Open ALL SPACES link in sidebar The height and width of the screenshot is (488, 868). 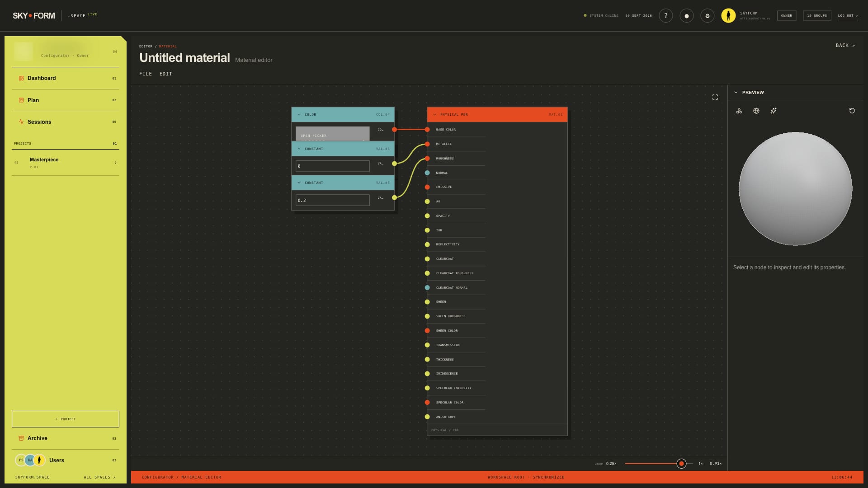click(x=99, y=477)
